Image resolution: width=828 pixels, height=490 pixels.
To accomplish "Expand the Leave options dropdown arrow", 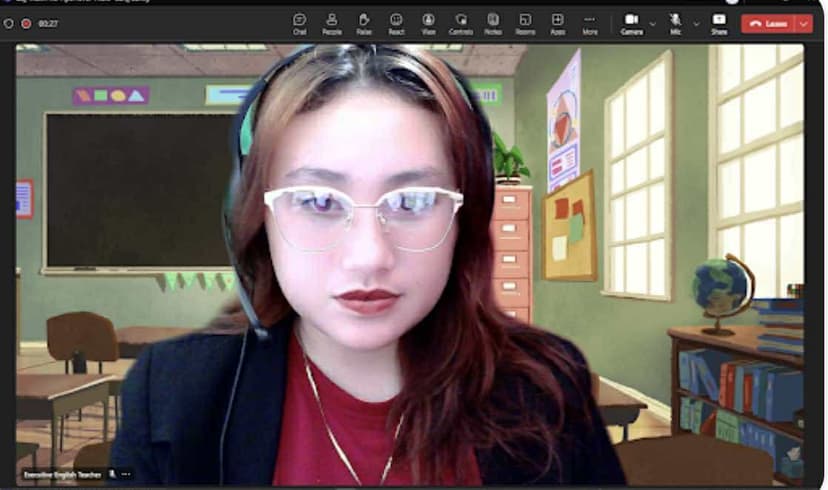I will point(803,23).
